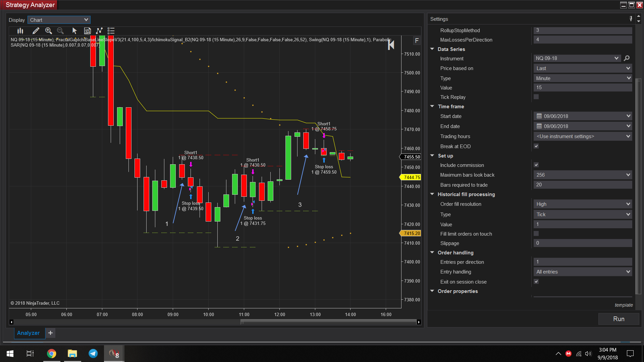Add a new tab with plus button

pyautogui.click(x=50, y=333)
